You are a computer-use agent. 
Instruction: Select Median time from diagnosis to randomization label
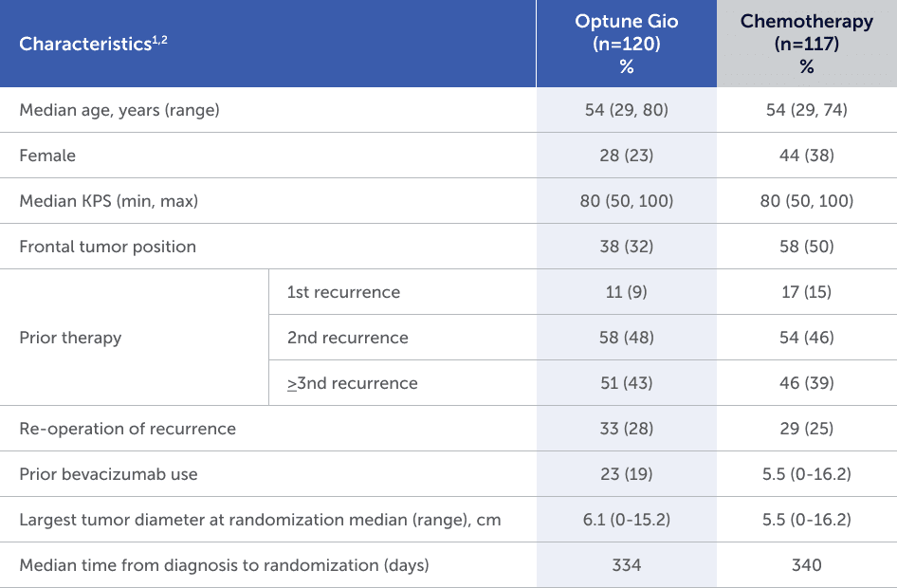tap(224, 565)
